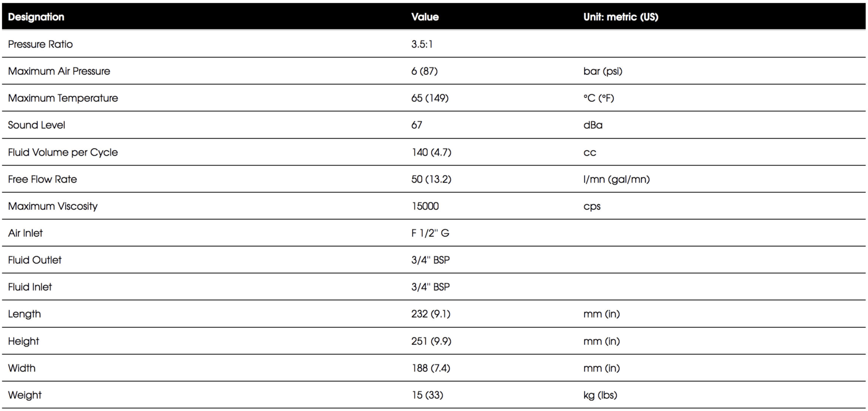This screenshot has width=868, height=411.
Task: Click the 3.5:1 pressure ratio value
Action: (422, 44)
